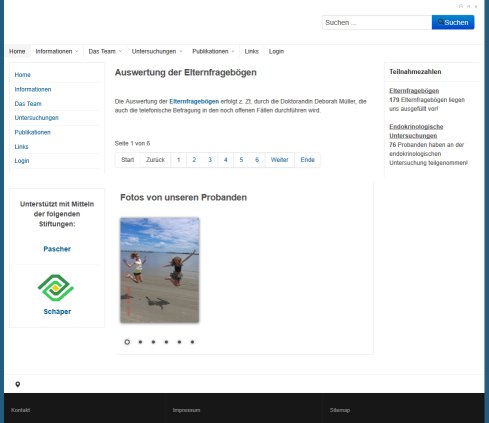The height and width of the screenshot is (423, 489).
Task: Open Kontakt in the footer
Action: point(20,410)
